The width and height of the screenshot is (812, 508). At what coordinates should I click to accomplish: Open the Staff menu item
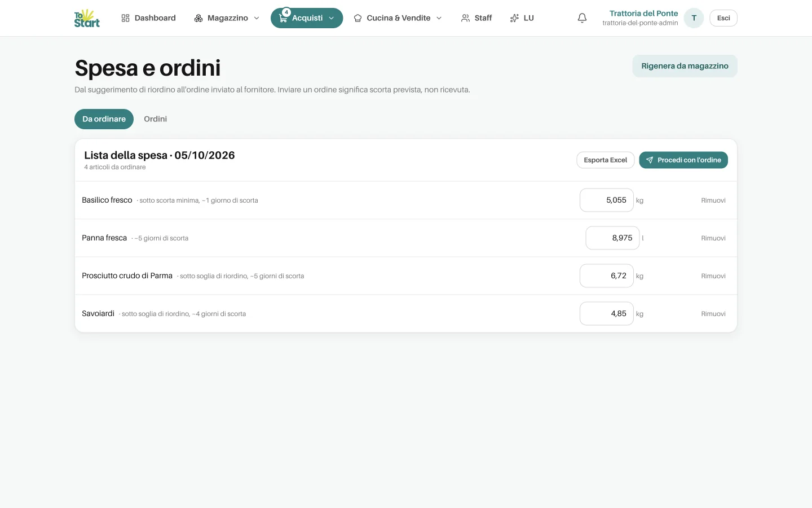[x=476, y=18]
